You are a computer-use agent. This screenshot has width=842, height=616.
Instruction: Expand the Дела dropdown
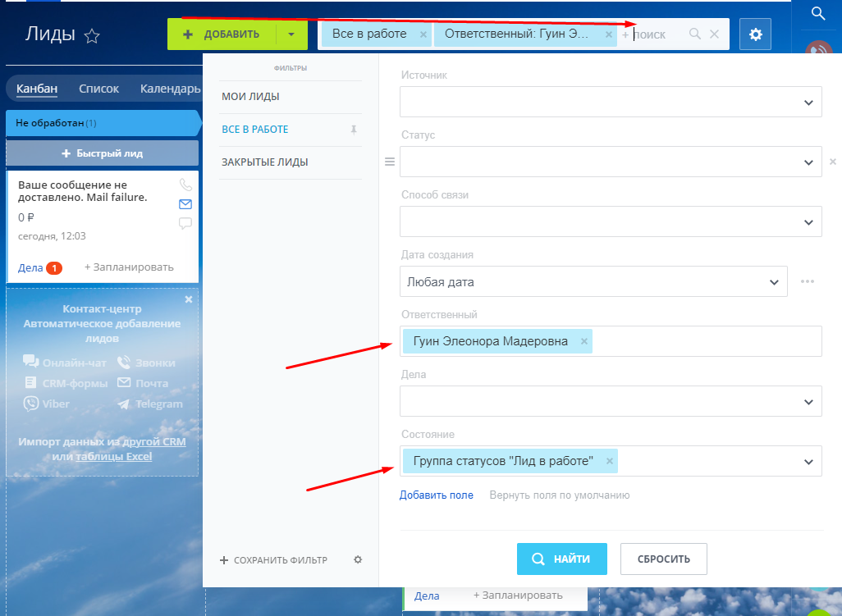808,401
